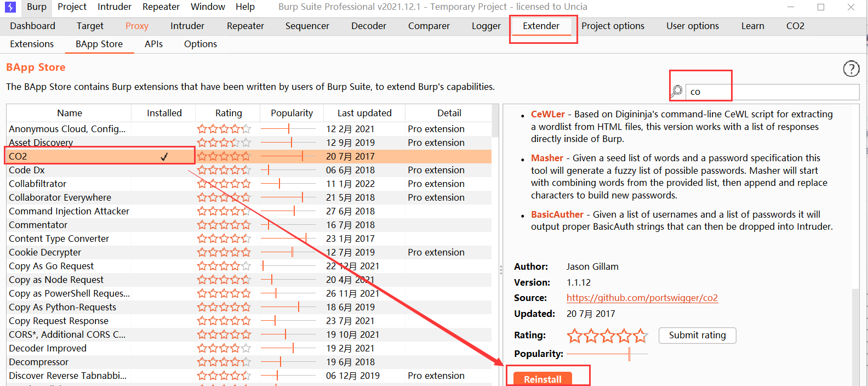Open the CO2 tool tab
The image size is (868, 386).
(796, 26)
